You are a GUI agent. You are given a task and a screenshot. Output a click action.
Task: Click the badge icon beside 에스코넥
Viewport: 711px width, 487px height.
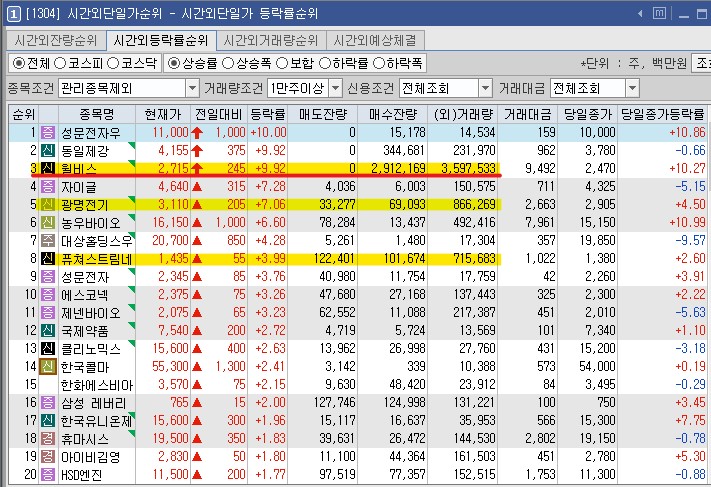(x=48, y=295)
